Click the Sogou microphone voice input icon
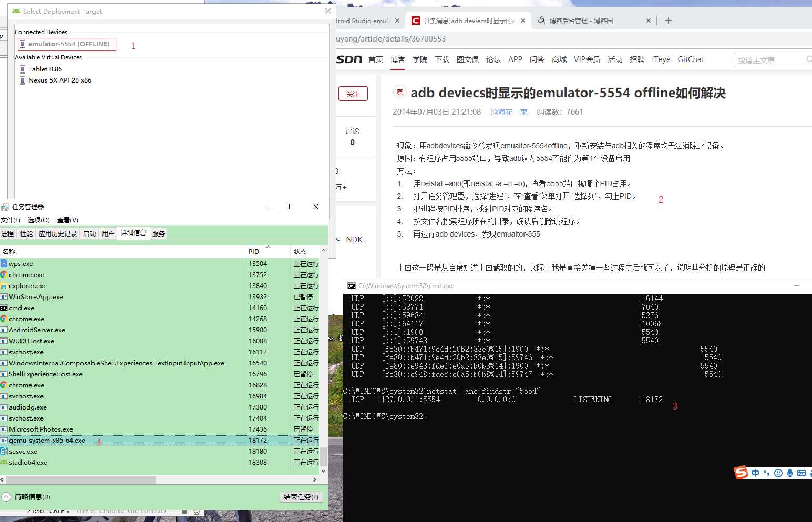This screenshot has width=812, height=522. (790, 473)
